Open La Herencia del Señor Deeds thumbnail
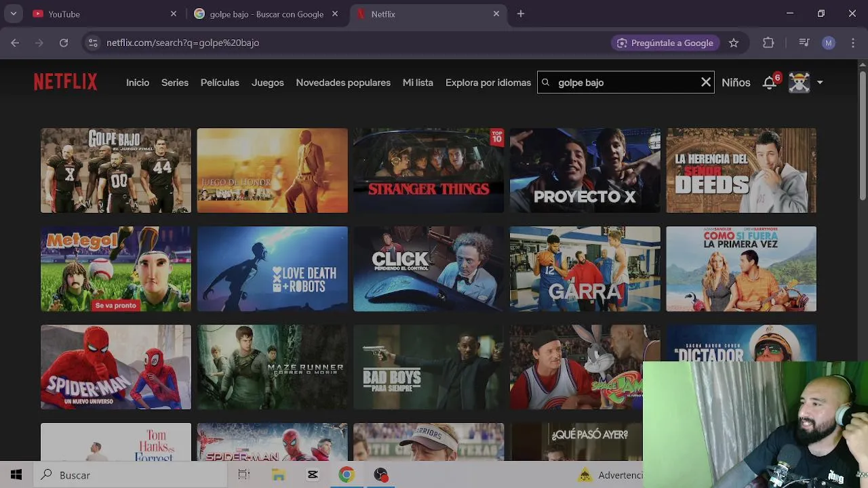The image size is (868, 488). tap(741, 171)
